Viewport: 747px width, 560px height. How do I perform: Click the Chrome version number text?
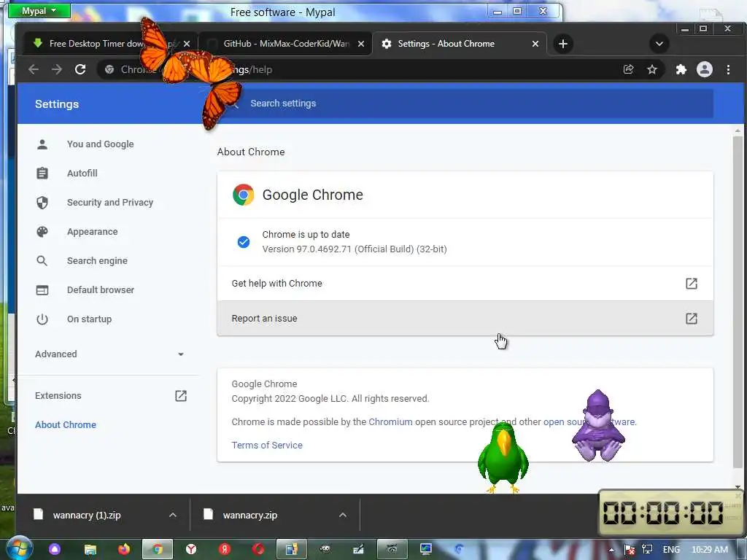coord(355,249)
